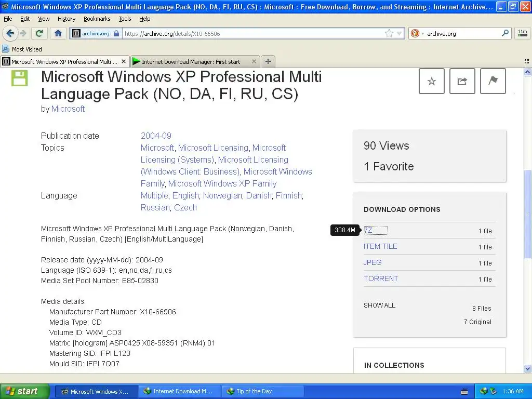Open the Microsoft author link under the title

coord(68,109)
